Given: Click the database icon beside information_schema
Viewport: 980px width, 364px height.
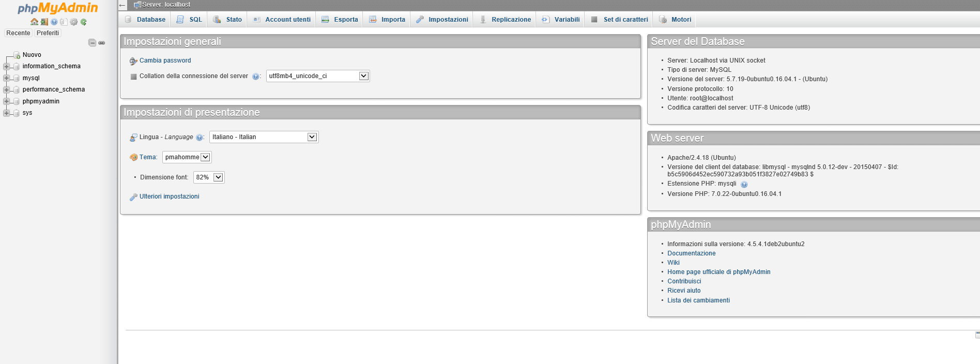Looking at the screenshot, I should [16, 66].
